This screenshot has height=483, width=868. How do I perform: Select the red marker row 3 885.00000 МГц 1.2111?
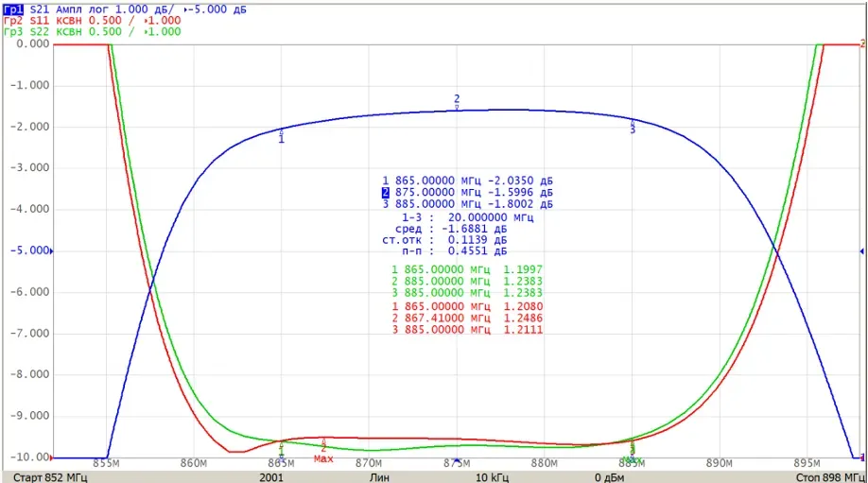point(467,330)
